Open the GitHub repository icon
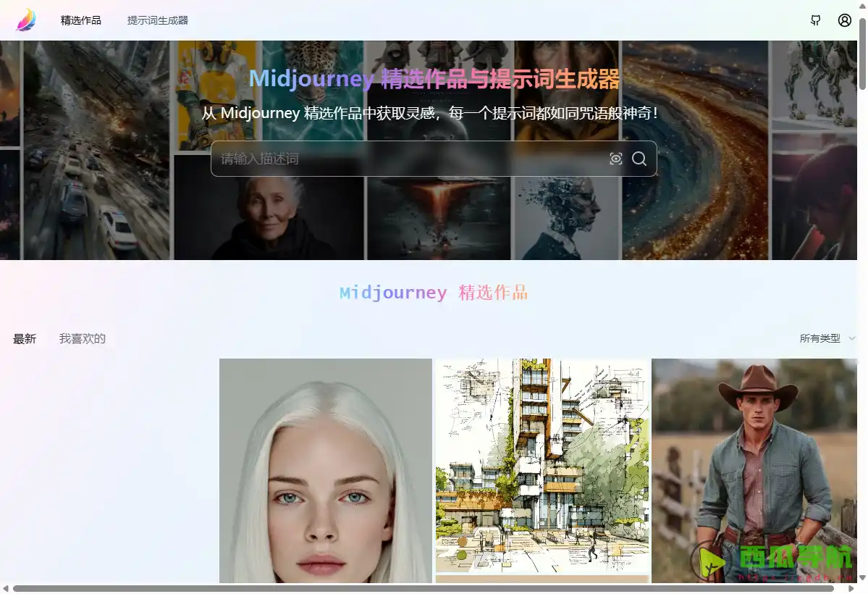This screenshot has width=868, height=594. (815, 20)
